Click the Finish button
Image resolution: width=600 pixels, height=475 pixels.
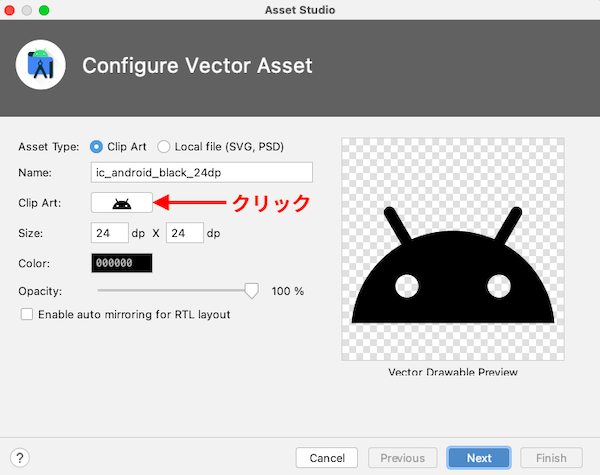tap(551, 458)
